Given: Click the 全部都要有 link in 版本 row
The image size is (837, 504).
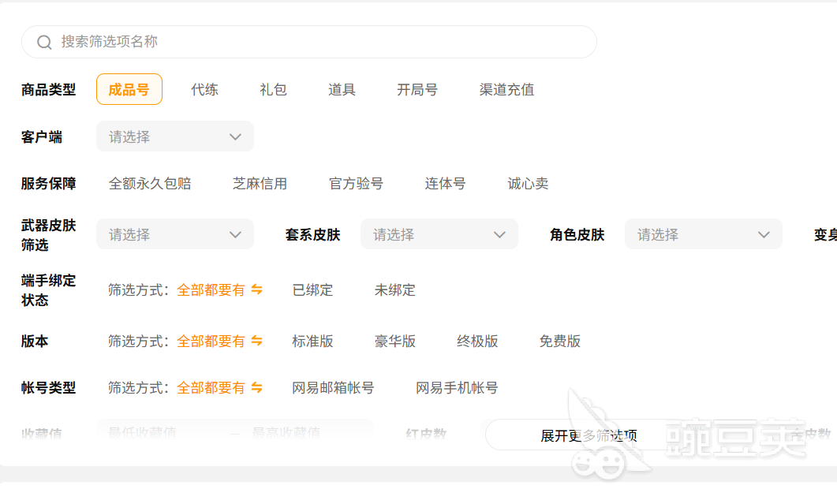Looking at the screenshot, I should [x=211, y=341].
